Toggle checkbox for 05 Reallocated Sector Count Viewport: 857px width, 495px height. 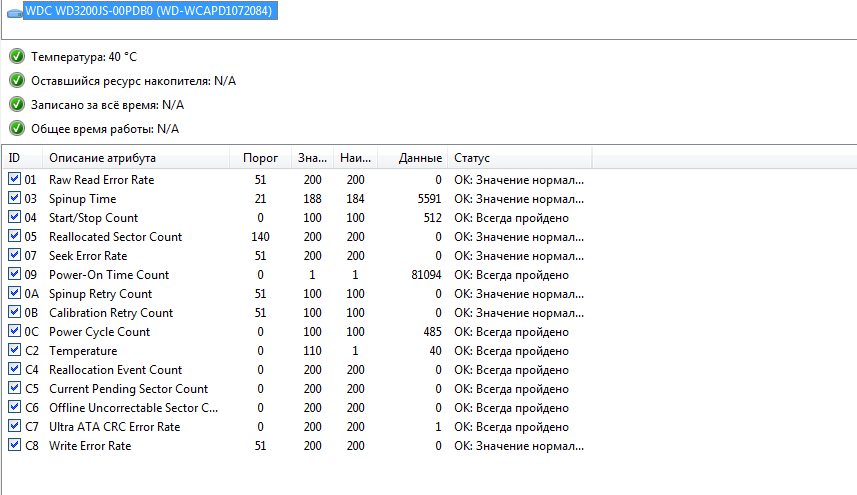[15, 237]
